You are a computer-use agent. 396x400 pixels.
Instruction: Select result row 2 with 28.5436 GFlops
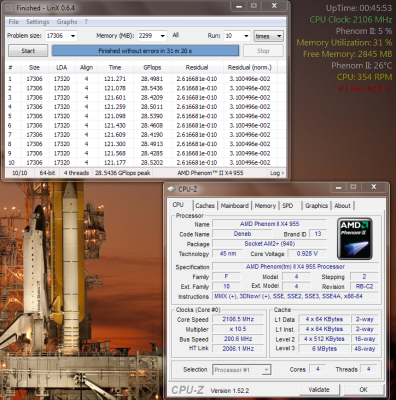(x=146, y=88)
